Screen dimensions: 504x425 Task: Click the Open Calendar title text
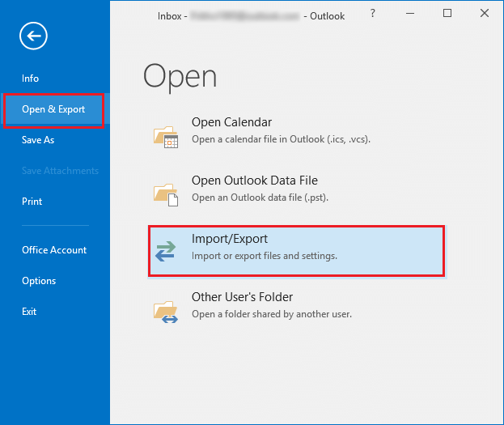tap(231, 122)
